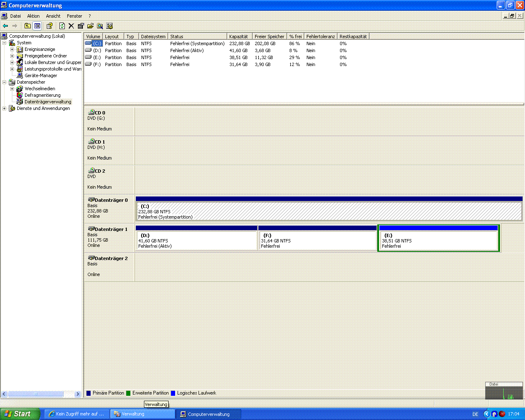
Task: Select Computerverwaltung (Lokal) root node
Action: [37, 36]
